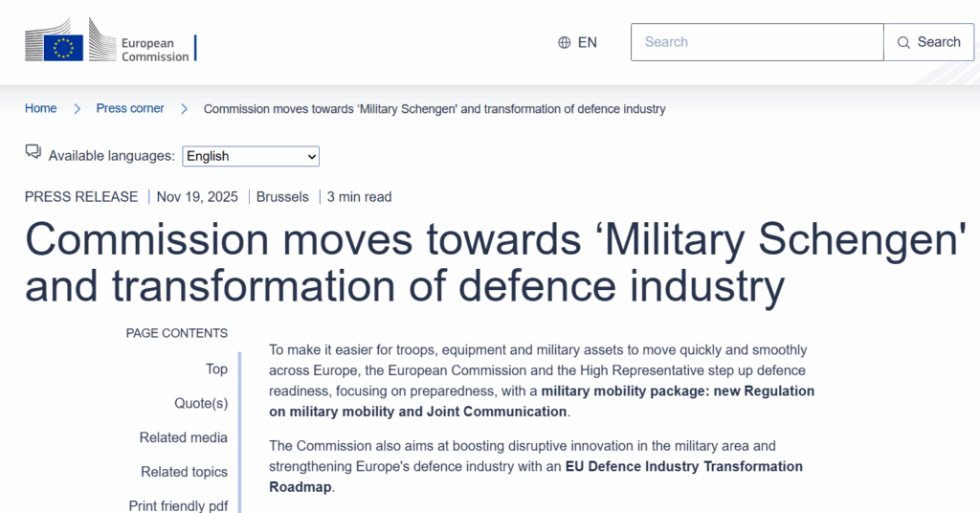Click breadcrumb chevron after Home
The height and width of the screenshot is (513, 980).
point(77,109)
